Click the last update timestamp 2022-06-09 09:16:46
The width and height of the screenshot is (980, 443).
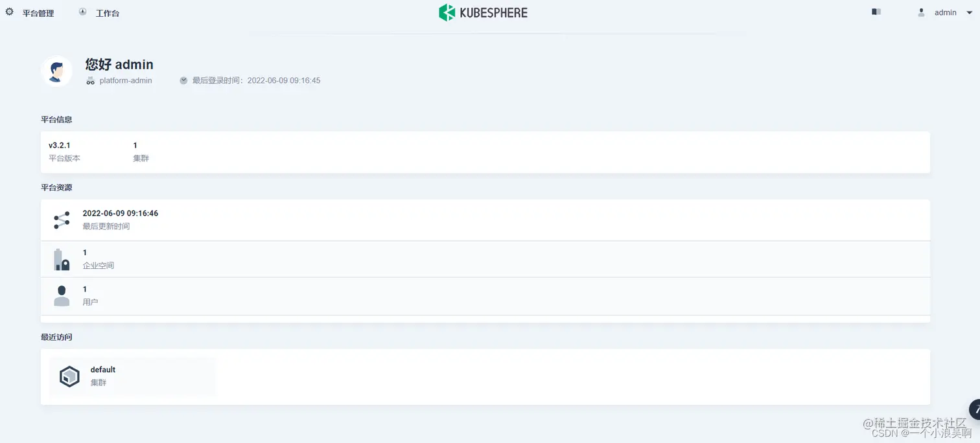pos(121,213)
